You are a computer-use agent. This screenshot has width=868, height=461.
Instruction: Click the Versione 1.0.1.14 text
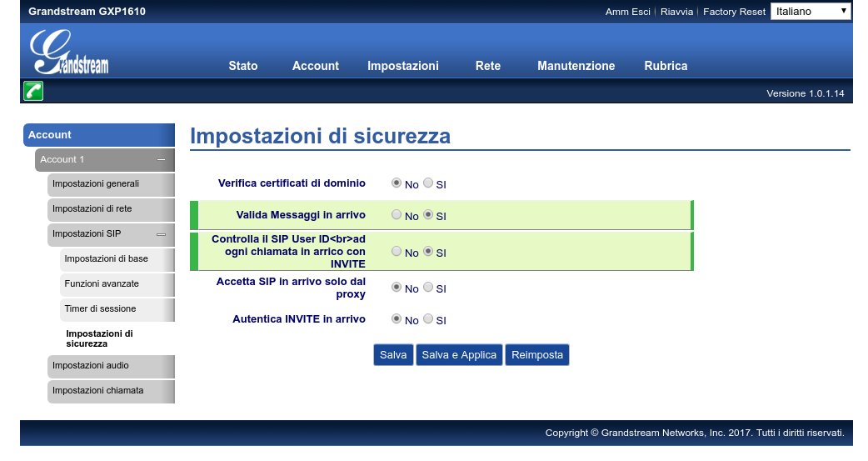[x=805, y=93]
